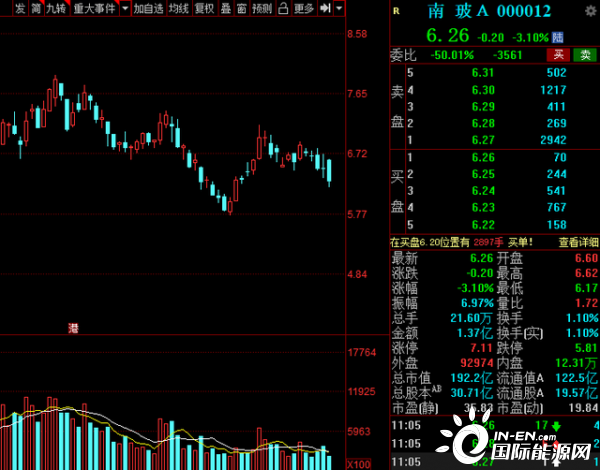Expand the 更多 toolbar menu
The height and width of the screenshot is (470, 600).
(x=304, y=8)
